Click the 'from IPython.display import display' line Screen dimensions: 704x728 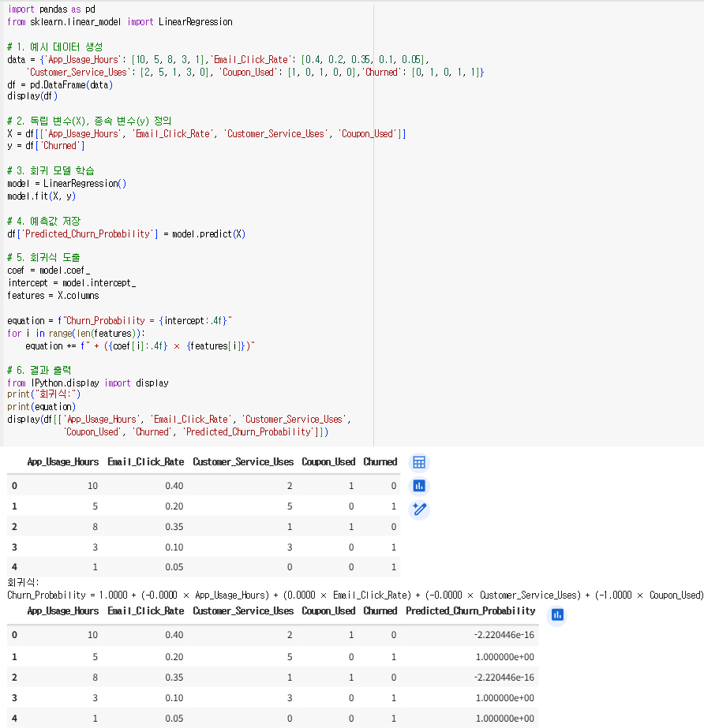pos(88,383)
